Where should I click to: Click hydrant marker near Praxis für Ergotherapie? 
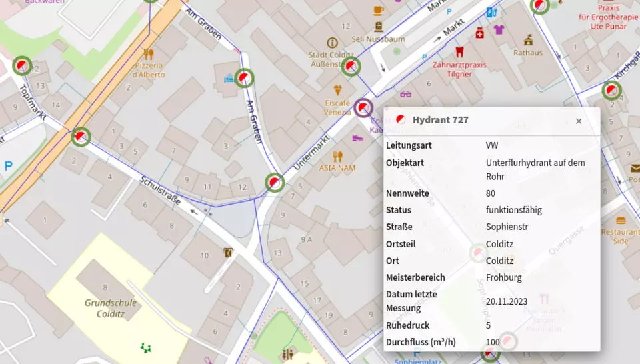coord(539,6)
